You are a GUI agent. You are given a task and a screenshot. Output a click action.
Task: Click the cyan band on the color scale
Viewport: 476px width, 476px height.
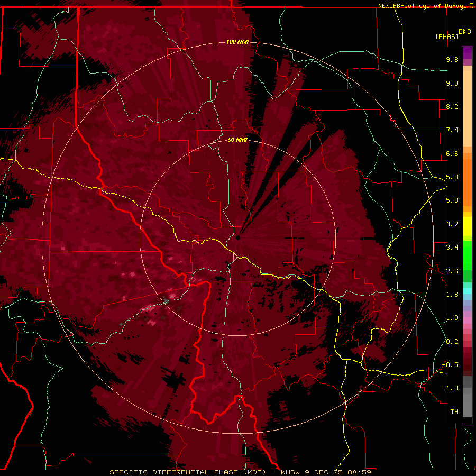[x=467, y=291]
